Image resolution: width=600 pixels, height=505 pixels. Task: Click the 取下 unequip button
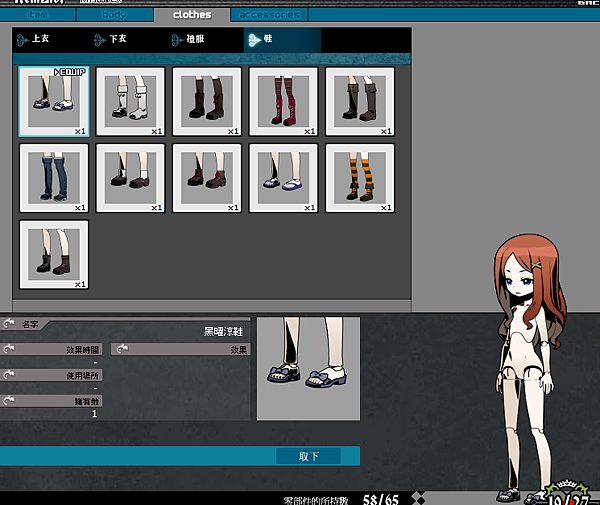[308, 456]
